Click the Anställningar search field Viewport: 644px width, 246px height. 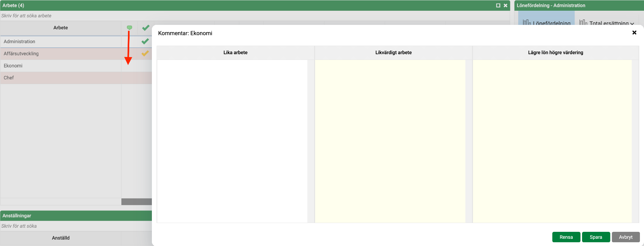tap(76, 226)
